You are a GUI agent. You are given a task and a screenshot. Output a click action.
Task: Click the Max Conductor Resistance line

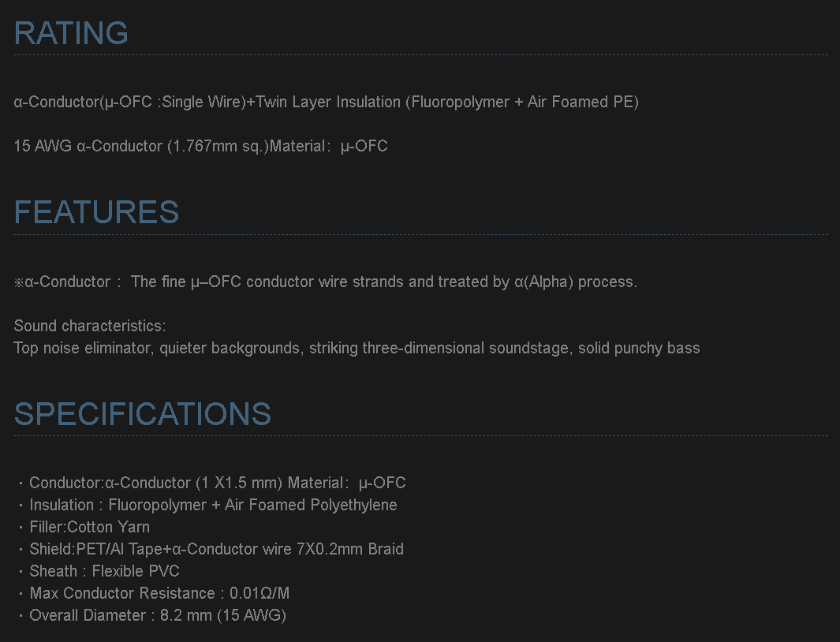coord(159,593)
